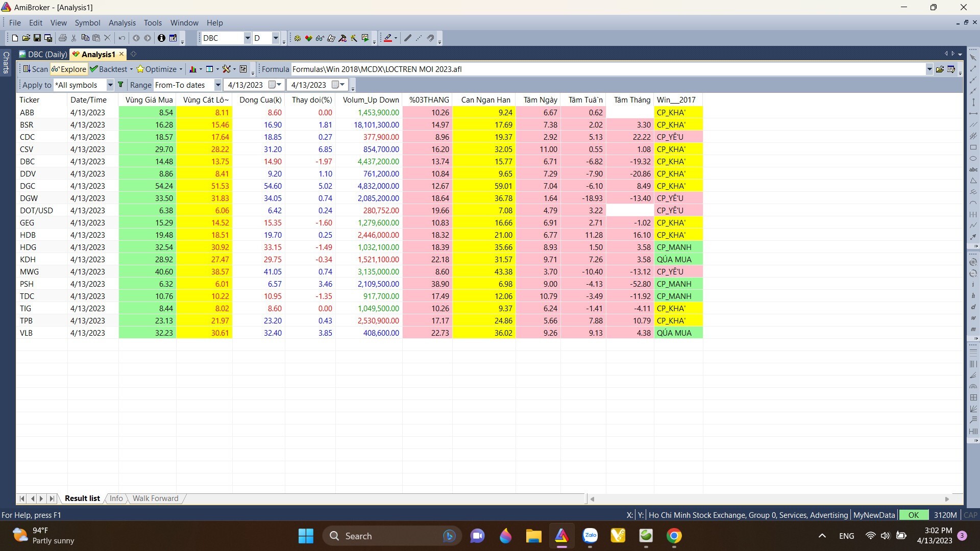
Task: Select the abc text drawing tool
Action: tap(973, 170)
